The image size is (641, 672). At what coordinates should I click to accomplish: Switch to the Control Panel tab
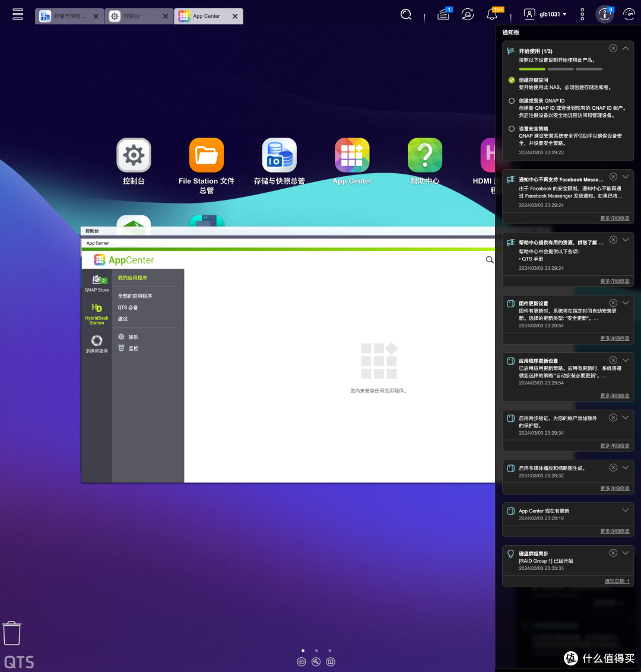pos(132,17)
